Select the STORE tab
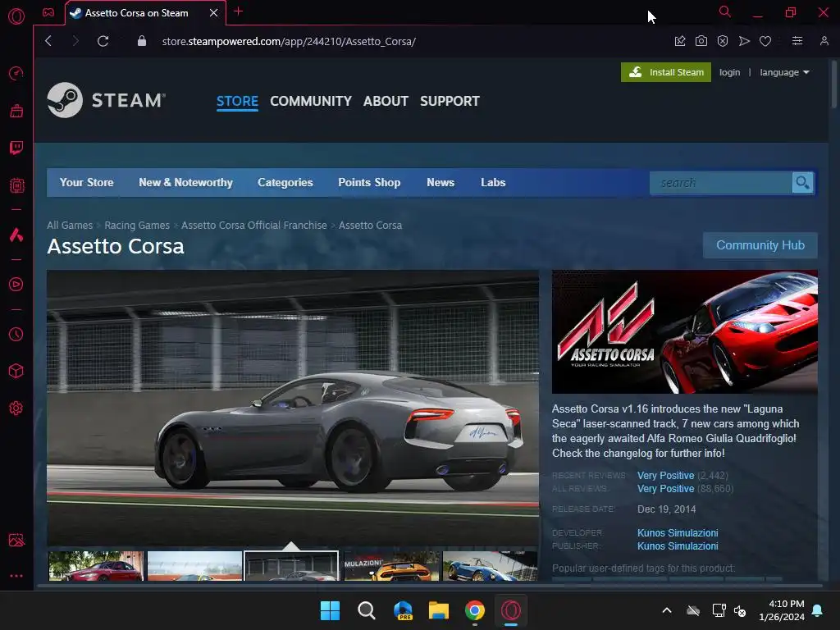This screenshot has height=630, width=840. (237, 101)
